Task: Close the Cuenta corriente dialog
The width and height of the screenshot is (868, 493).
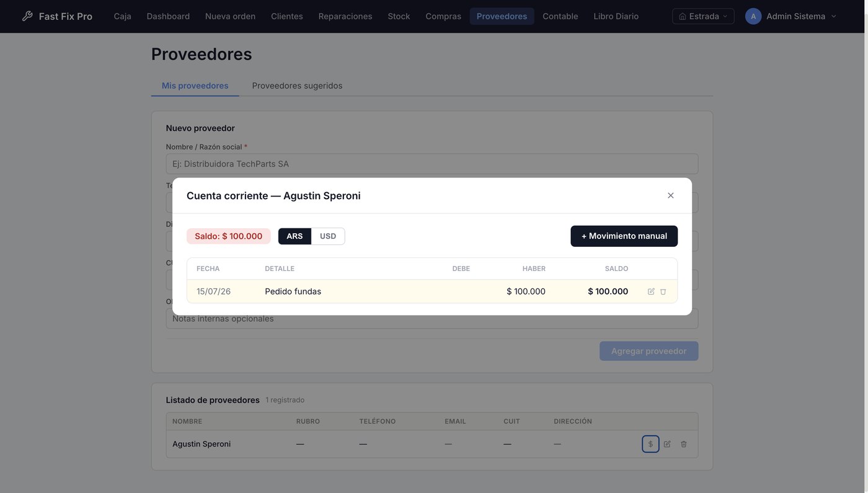Action: tap(670, 195)
